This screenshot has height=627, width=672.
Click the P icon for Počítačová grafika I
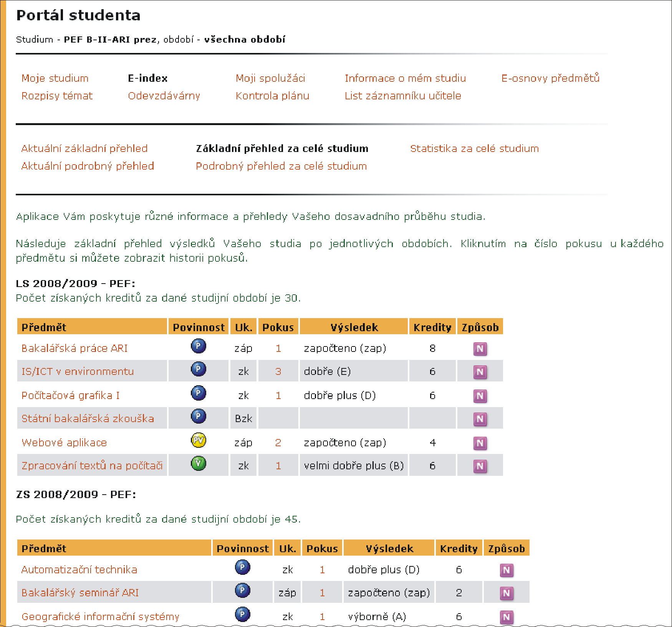tap(199, 393)
